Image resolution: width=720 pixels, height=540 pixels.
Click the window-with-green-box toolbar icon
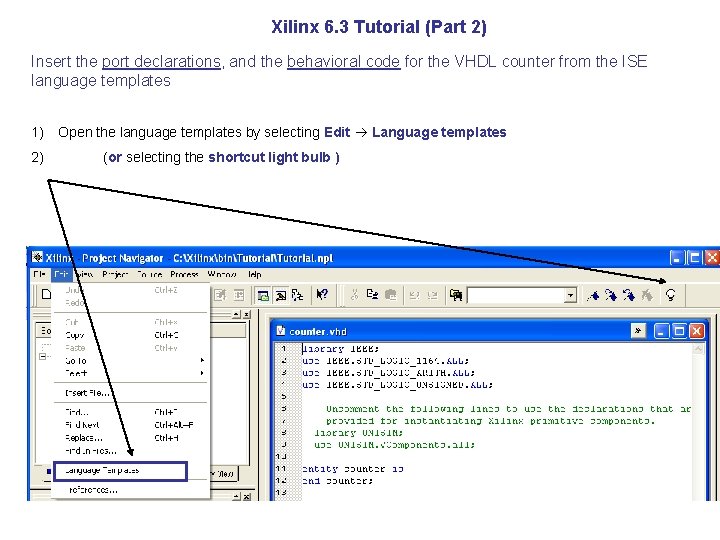point(263,295)
